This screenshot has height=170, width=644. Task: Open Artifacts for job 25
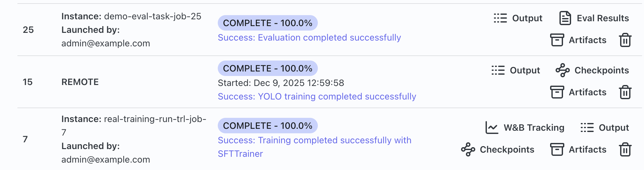click(578, 40)
